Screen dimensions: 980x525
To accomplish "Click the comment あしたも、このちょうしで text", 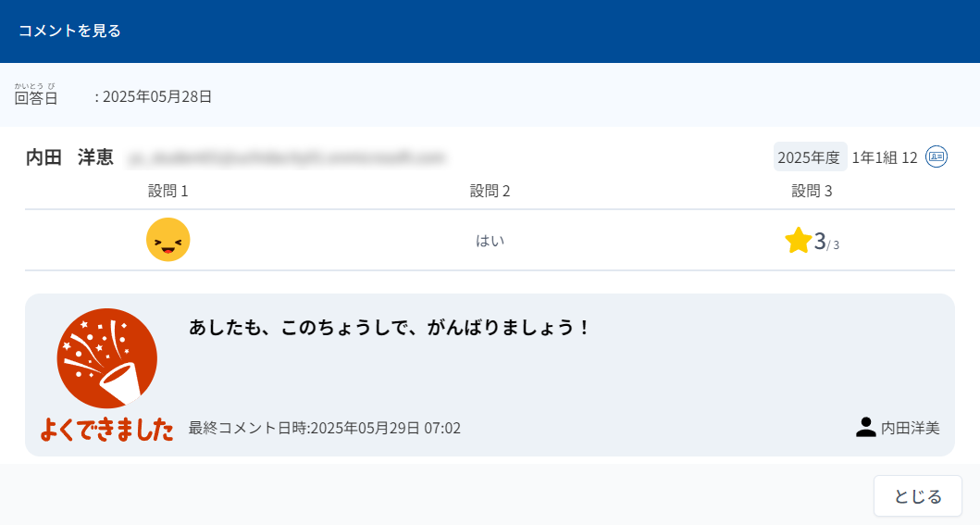I will pos(389,328).
